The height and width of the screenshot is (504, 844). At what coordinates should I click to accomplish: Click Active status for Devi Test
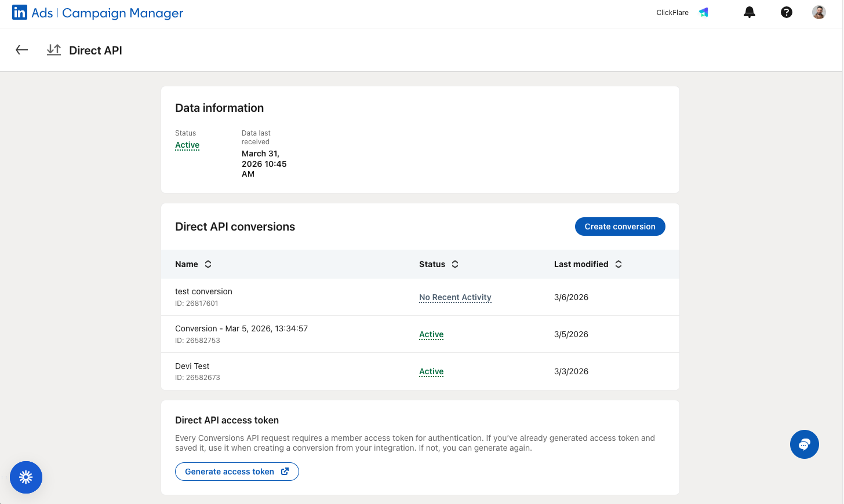tap(431, 372)
